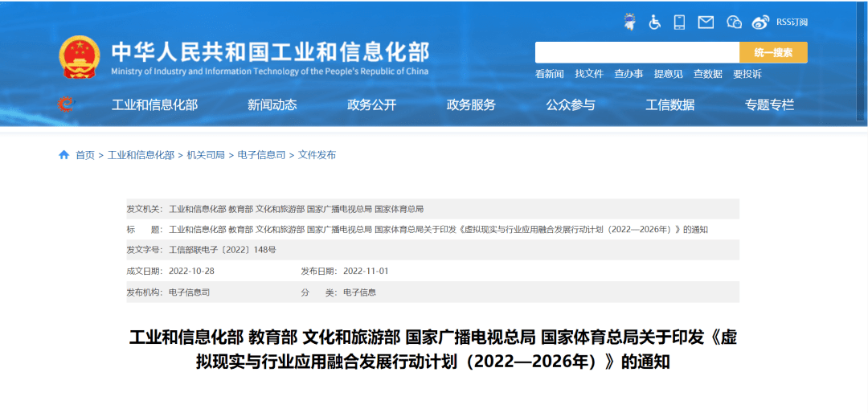The height and width of the screenshot is (413, 868).
Task: Click the national emblem logo
Action: tap(80, 57)
